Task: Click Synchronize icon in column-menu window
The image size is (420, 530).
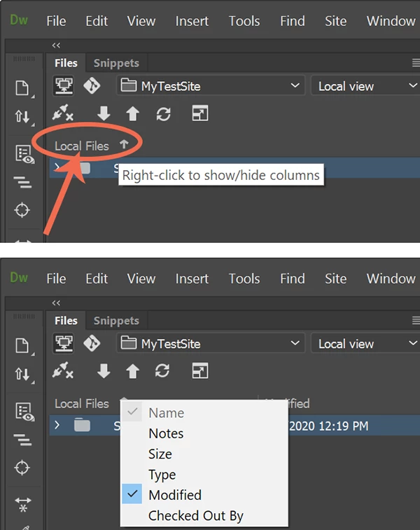Action: point(162,371)
